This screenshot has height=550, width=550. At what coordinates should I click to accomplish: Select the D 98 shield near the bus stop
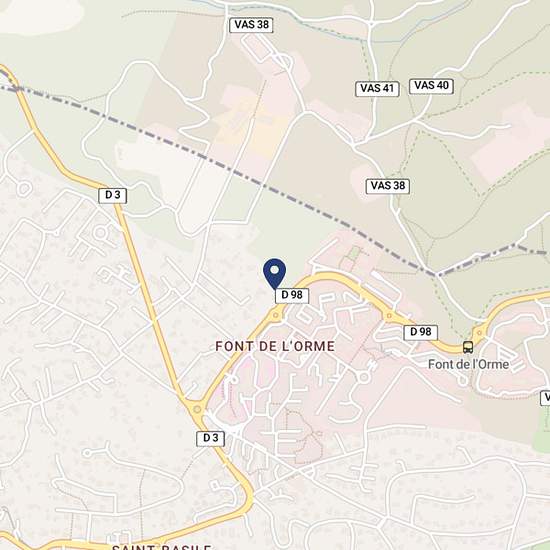[421, 332]
